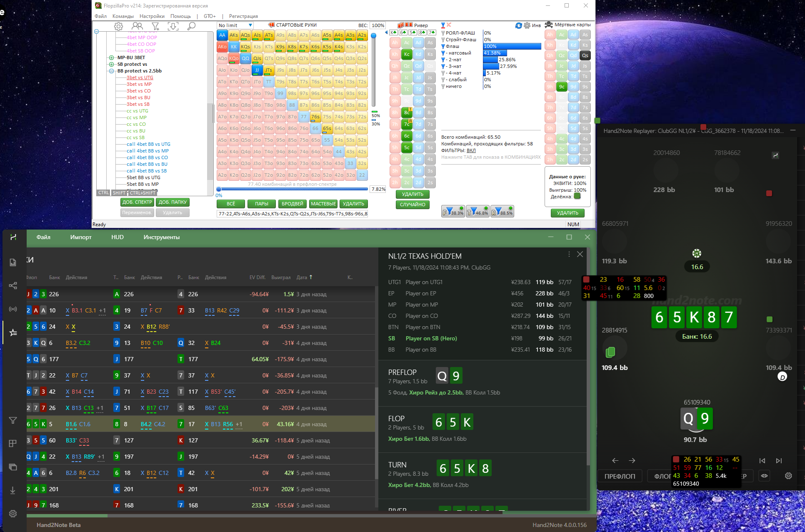Click the download arrow icon in Hand2Note sidebar
The height and width of the screenshot is (532, 805).
tap(13, 490)
